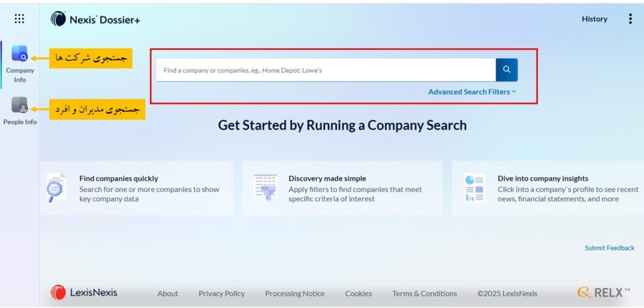Focus the company search input field
The image size is (644, 308).
pyautogui.click(x=326, y=70)
